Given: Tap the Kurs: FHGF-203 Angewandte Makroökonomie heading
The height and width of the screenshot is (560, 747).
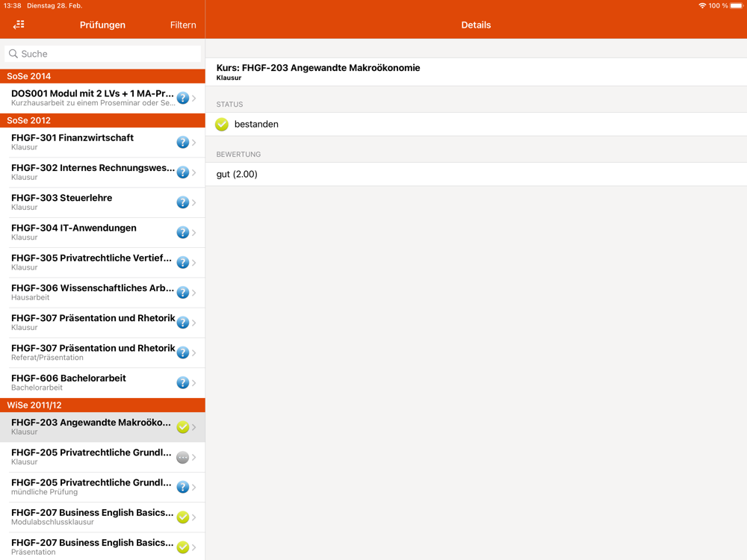Looking at the screenshot, I should pyautogui.click(x=318, y=68).
